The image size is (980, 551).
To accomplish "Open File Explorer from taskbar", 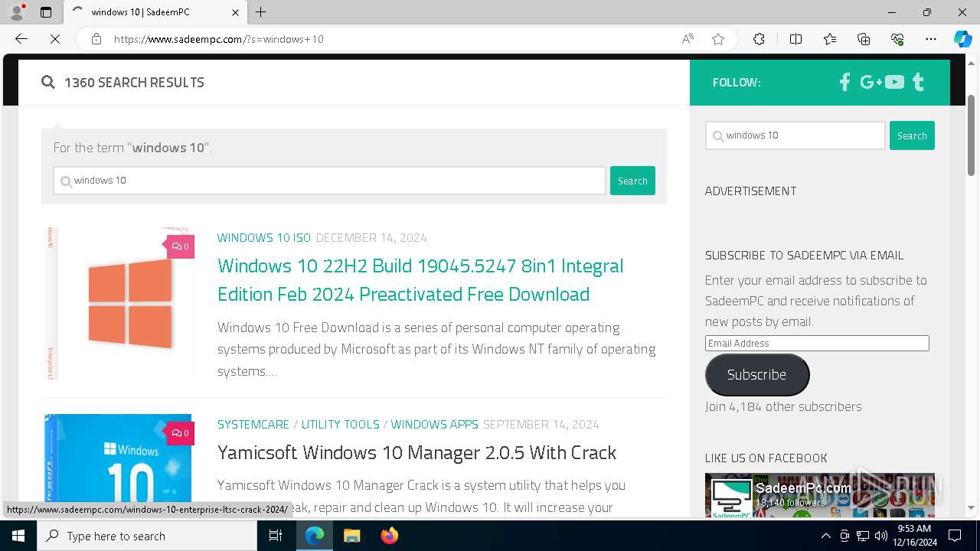I will (351, 536).
